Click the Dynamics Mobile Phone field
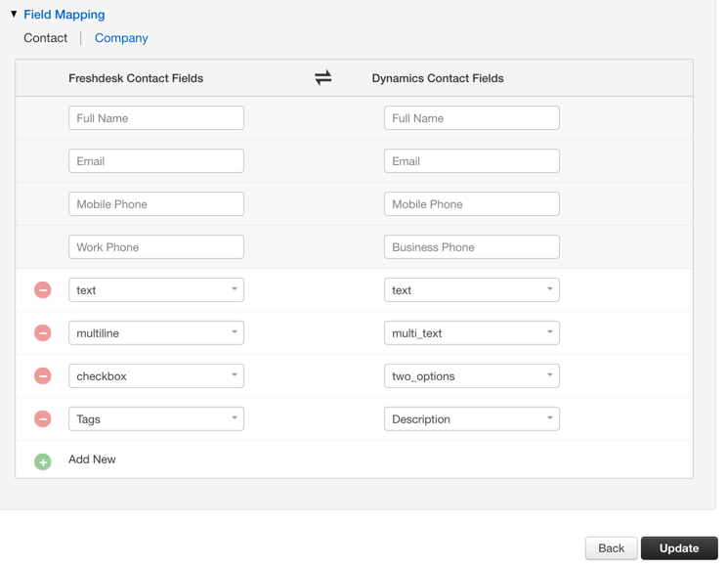Screen dimensions: 728x568 click(472, 204)
